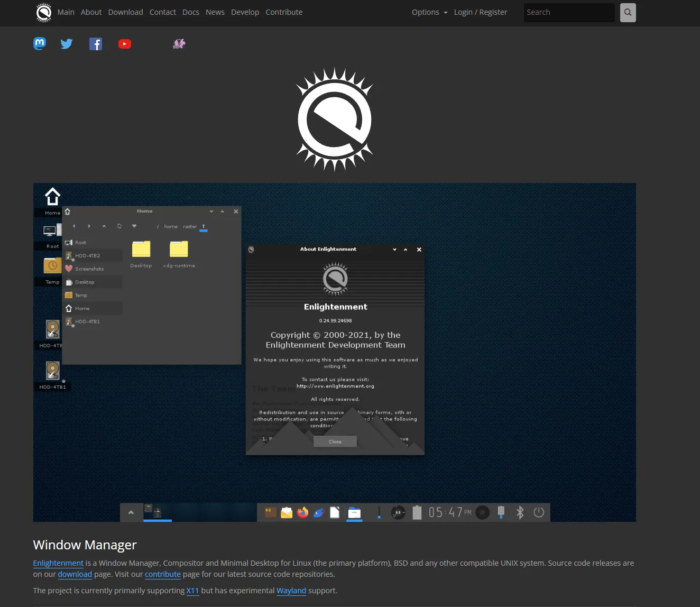This screenshot has height=607, width=700.
Task: Click Close in the About Enlightenment dialog
Action: (x=335, y=442)
